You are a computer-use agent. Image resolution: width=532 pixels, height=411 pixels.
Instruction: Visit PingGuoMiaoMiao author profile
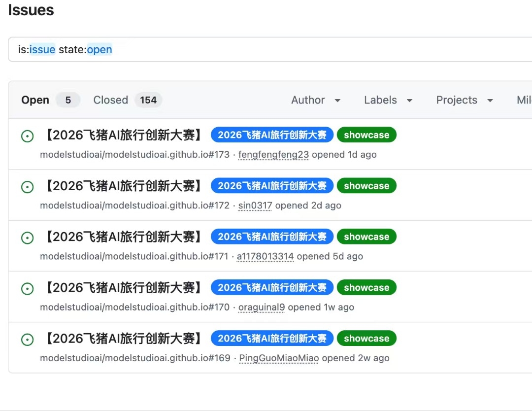pos(279,358)
